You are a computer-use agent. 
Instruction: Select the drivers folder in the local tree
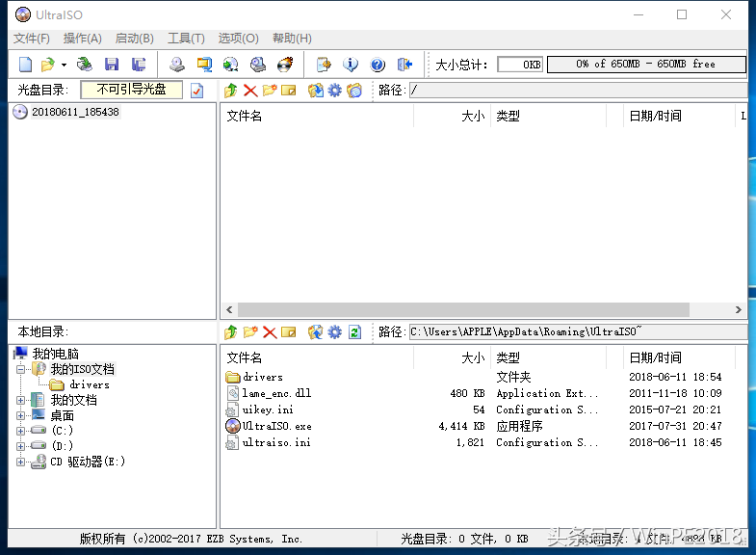[90, 384]
